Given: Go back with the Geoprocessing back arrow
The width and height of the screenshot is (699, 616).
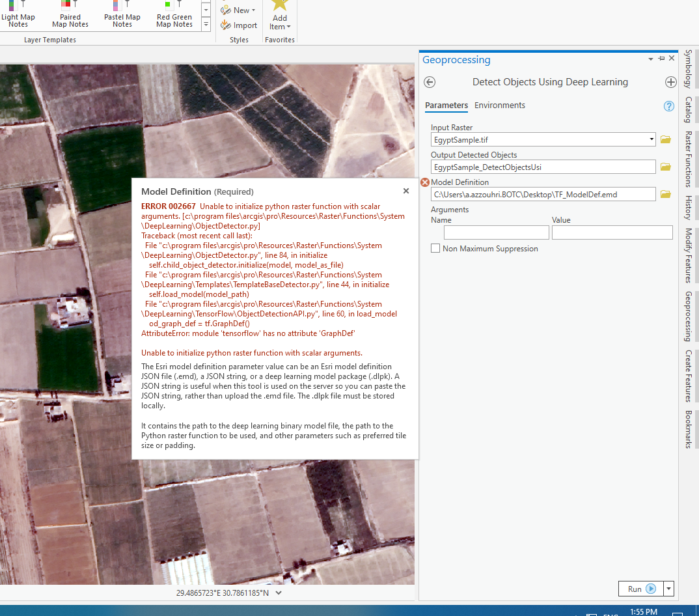Looking at the screenshot, I should click(x=429, y=82).
